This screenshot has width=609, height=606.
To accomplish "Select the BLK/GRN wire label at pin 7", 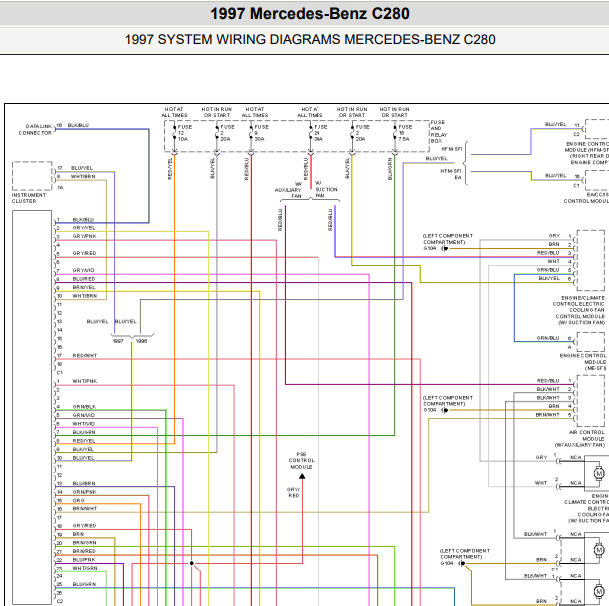I will coord(84,432).
